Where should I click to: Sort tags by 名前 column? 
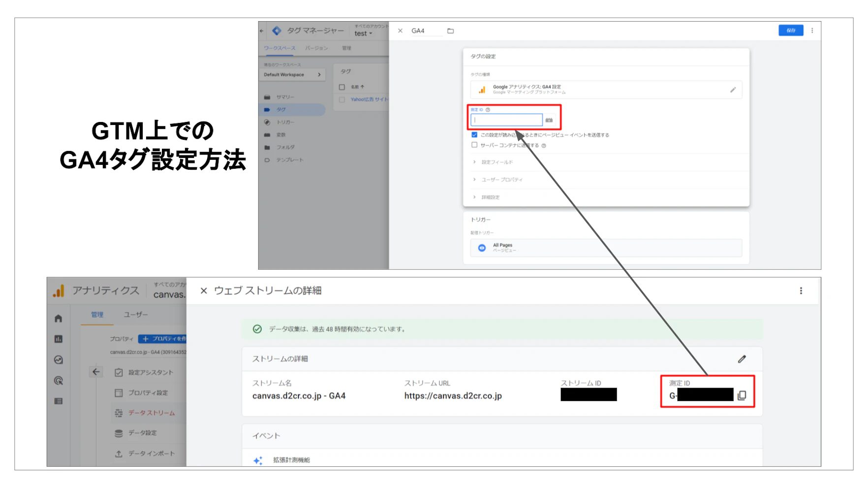click(x=357, y=87)
